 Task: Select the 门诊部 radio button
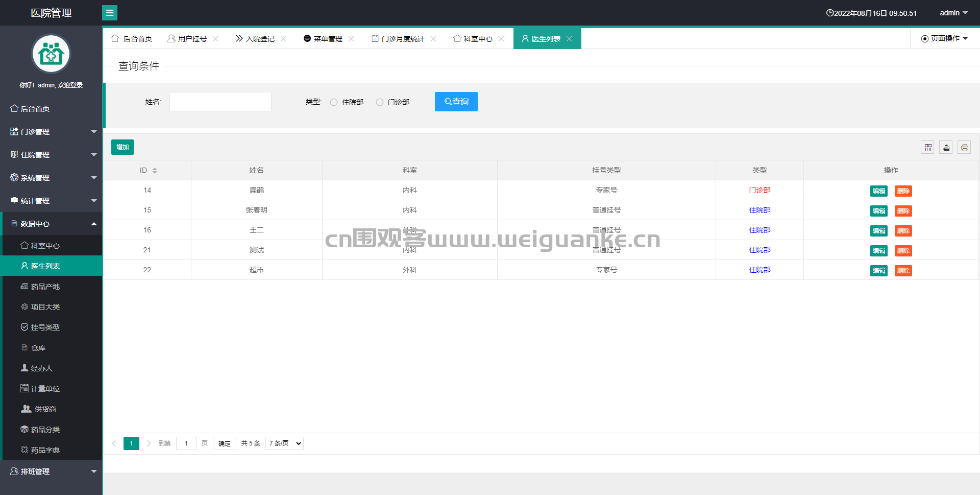(x=380, y=102)
